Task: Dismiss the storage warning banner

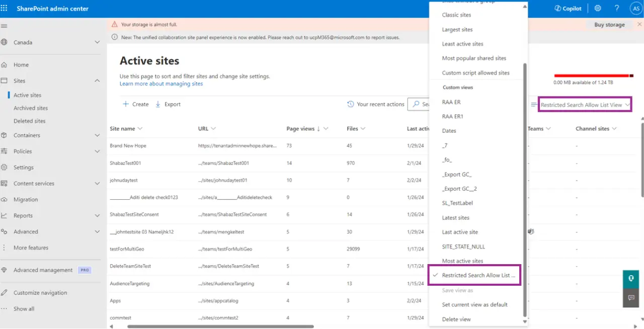Action: 639,24
